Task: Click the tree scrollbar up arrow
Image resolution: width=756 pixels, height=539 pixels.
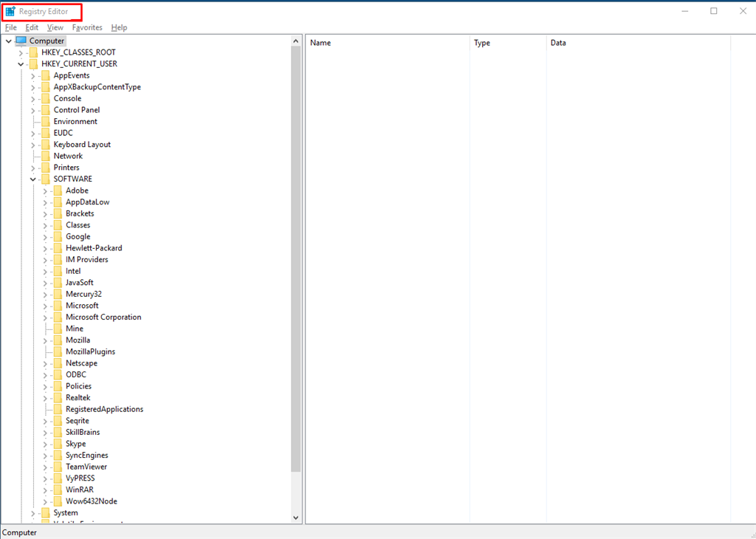Action: (x=296, y=41)
